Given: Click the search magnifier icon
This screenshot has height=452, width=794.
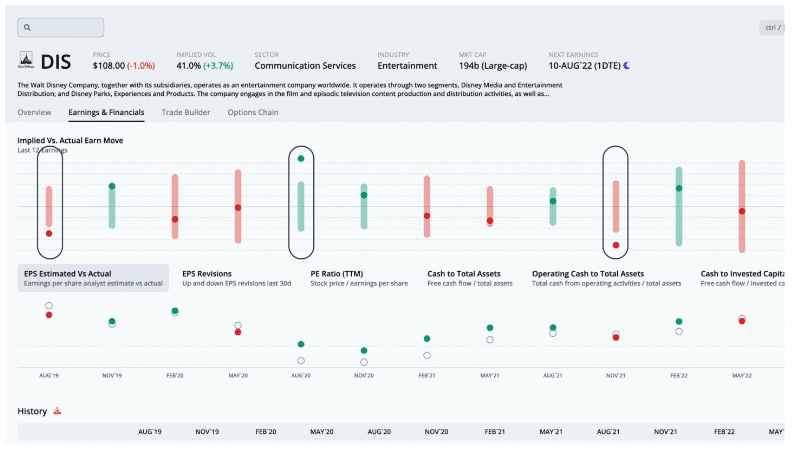Looking at the screenshot, I should (28, 28).
